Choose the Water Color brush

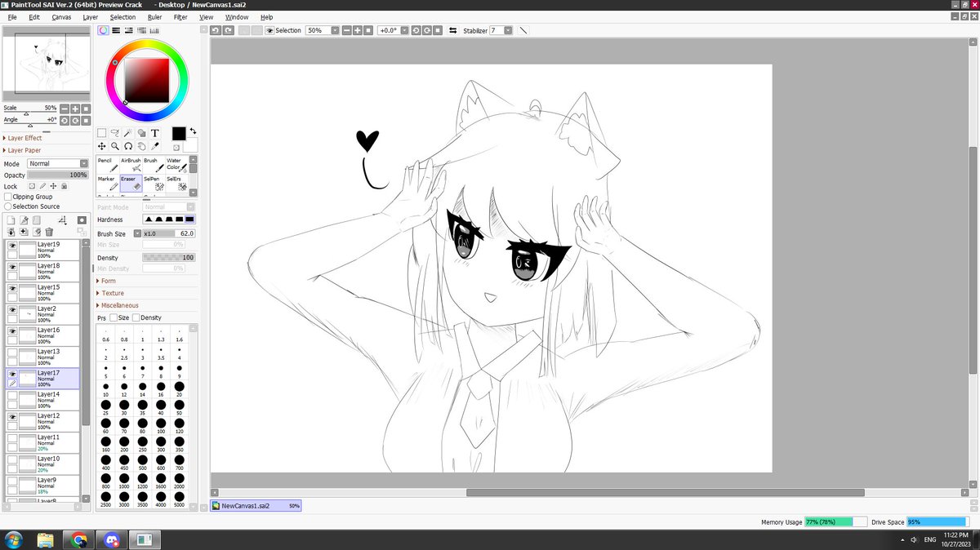coord(176,165)
